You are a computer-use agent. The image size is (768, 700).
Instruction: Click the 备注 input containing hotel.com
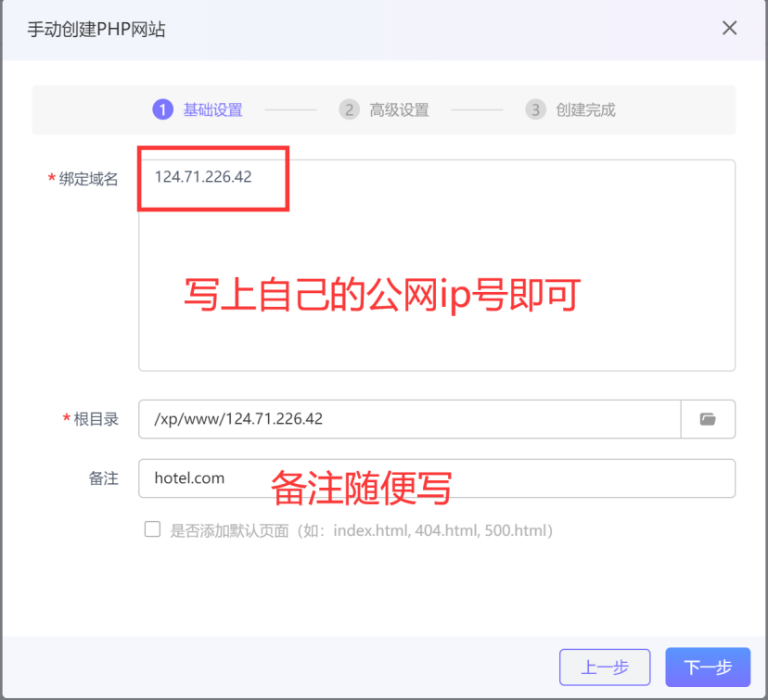pos(437,478)
